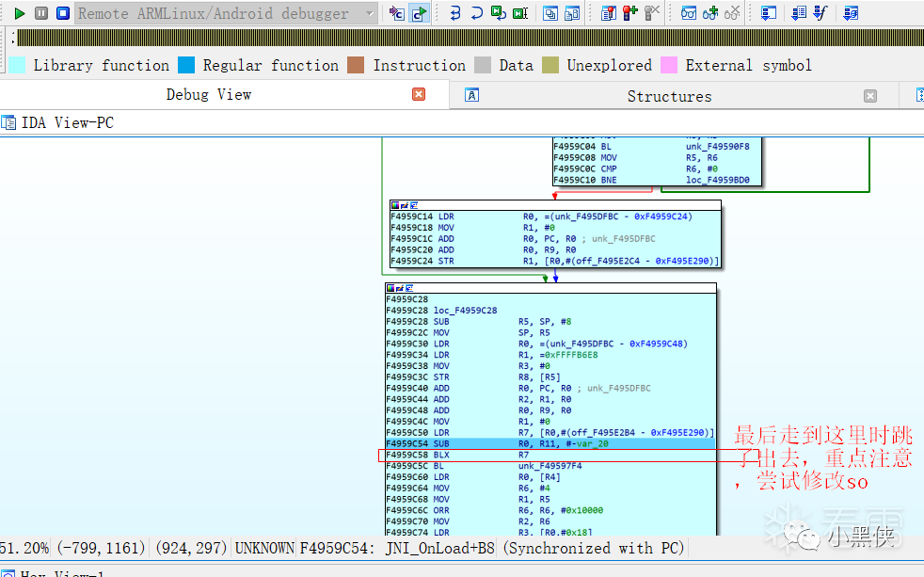
Task: Switch to the Structures tab
Action: [x=669, y=96]
